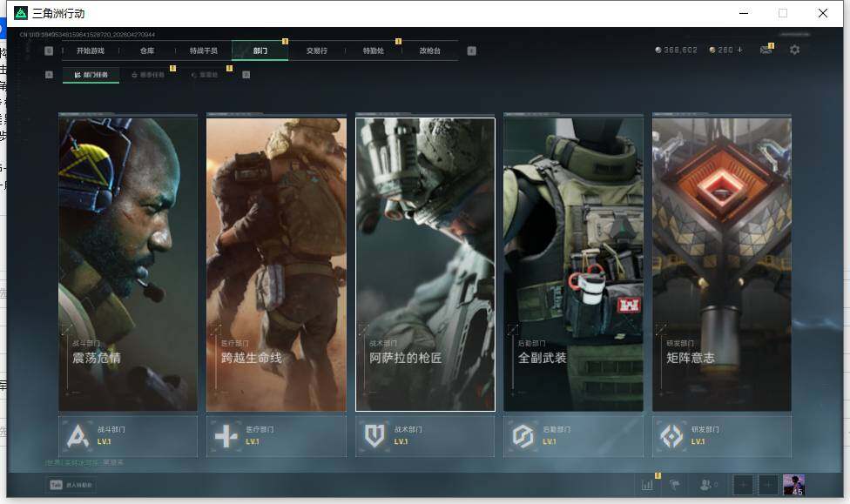Click the first empty squad slot
The width and height of the screenshot is (850, 504).
pyautogui.click(x=743, y=485)
